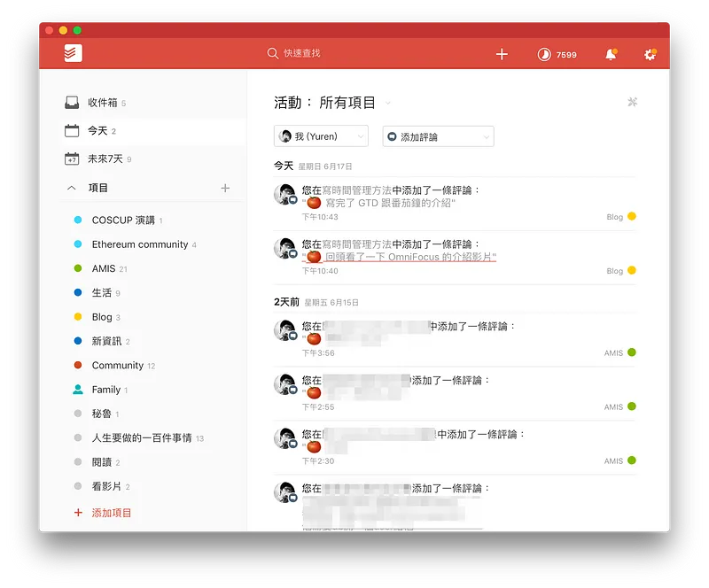Viewport: 709px width, 588px height.
Task: Click the 下午10:40 timestamp
Action: (320, 271)
